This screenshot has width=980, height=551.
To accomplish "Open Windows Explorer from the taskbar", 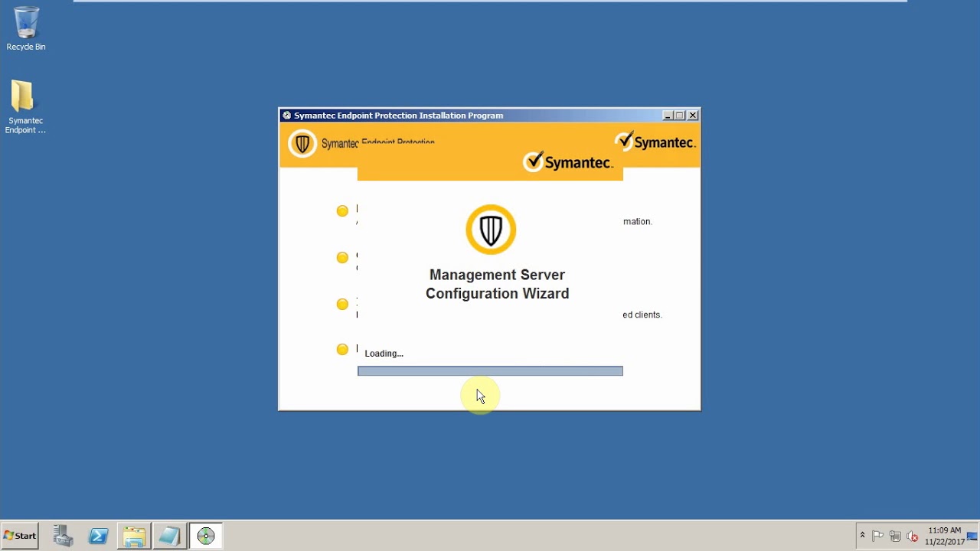I will (134, 536).
